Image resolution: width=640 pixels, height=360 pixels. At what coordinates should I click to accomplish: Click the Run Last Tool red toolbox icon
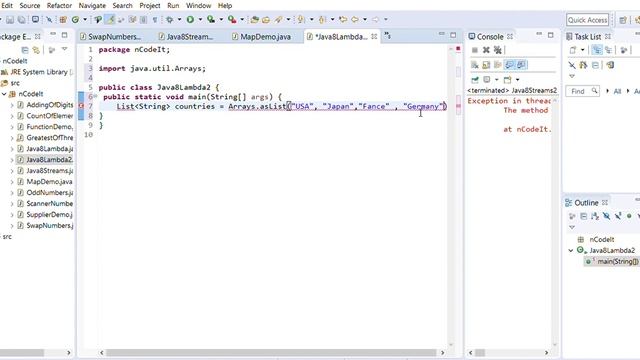232,19
